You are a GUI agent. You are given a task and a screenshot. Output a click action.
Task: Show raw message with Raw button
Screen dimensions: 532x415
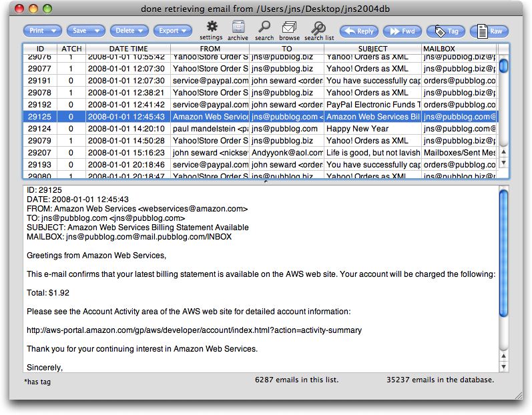click(489, 31)
